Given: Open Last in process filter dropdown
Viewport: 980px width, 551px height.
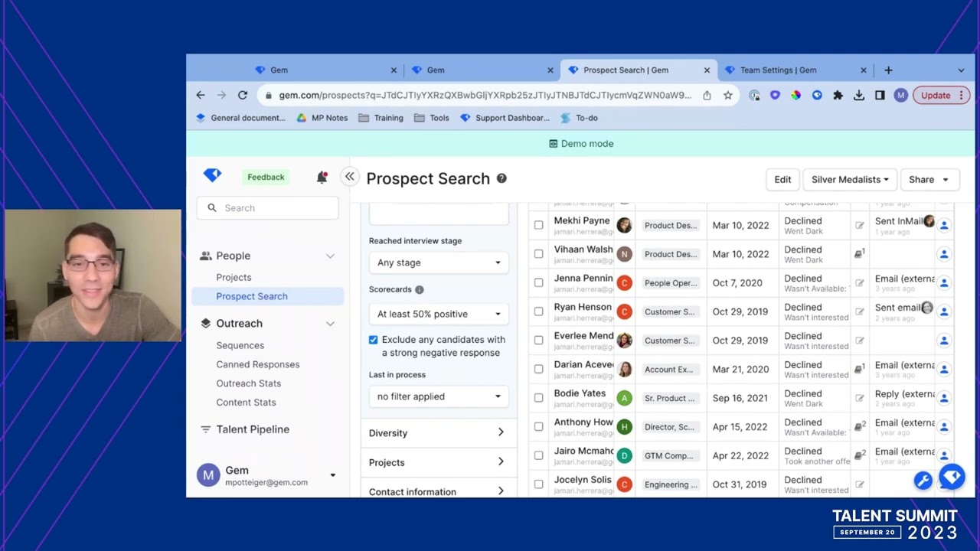Looking at the screenshot, I should pyautogui.click(x=439, y=396).
